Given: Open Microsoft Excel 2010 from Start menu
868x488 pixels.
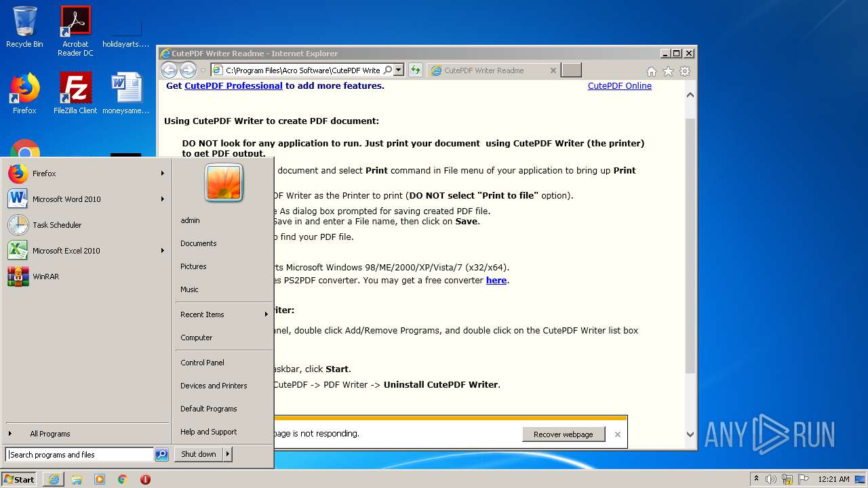Looking at the screenshot, I should coord(86,251).
